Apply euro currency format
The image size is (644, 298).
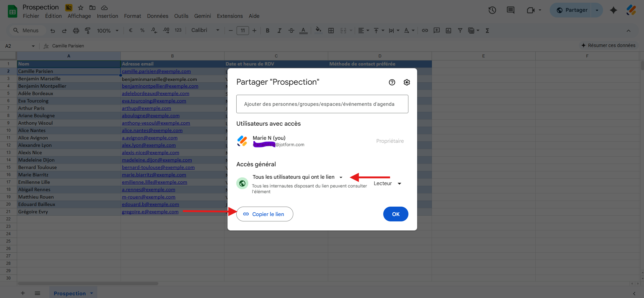(x=131, y=30)
